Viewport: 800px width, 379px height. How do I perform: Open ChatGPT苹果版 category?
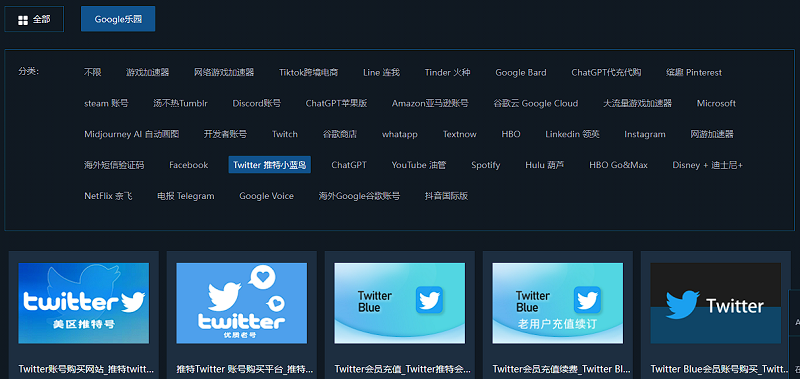(336, 104)
